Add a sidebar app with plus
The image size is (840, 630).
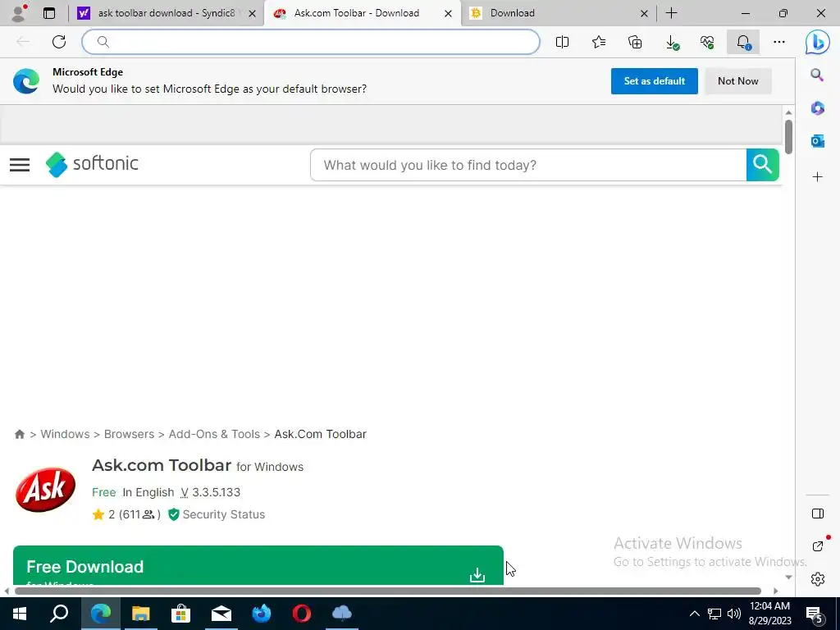point(817,177)
